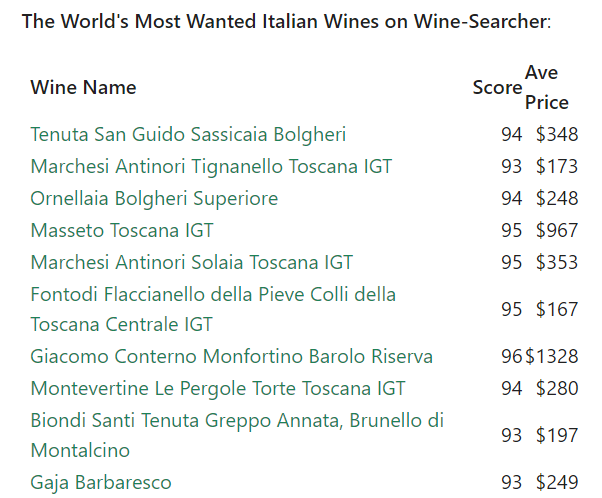Click the $173 Tignanello price cell
The width and height of the screenshot is (602, 498).
(557, 167)
